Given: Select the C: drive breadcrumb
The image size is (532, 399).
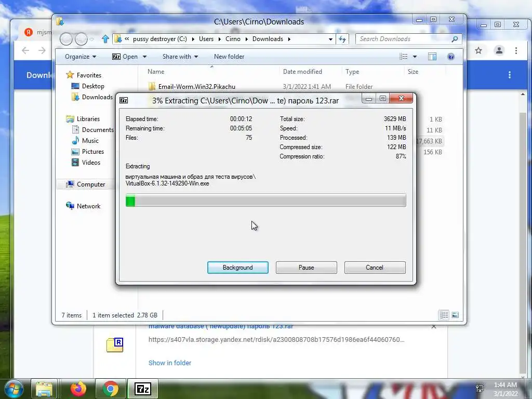Looking at the screenshot, I should 160,39.
